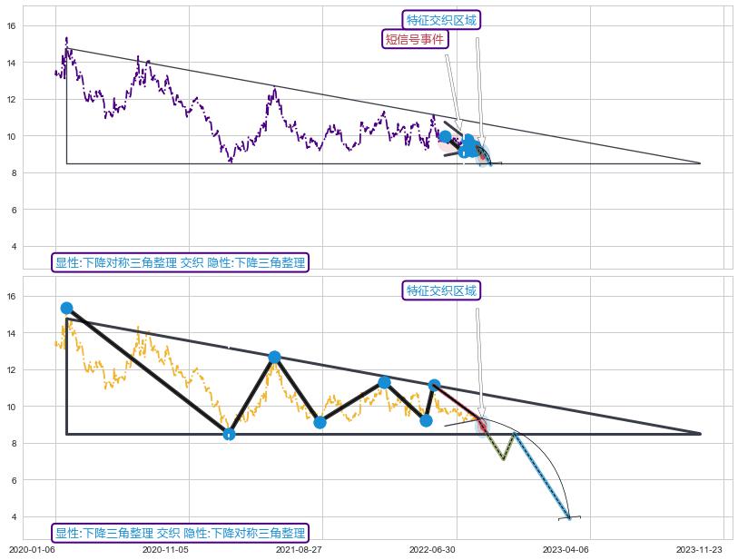This screenshot has width=738, height=560.
Task: Click right apex of the bottom chart triangle
Action: [x=700, y=434]
